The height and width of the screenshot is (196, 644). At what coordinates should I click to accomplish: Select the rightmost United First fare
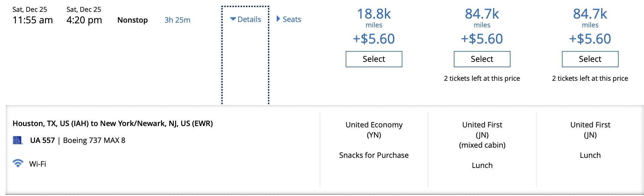click(590, 59)
